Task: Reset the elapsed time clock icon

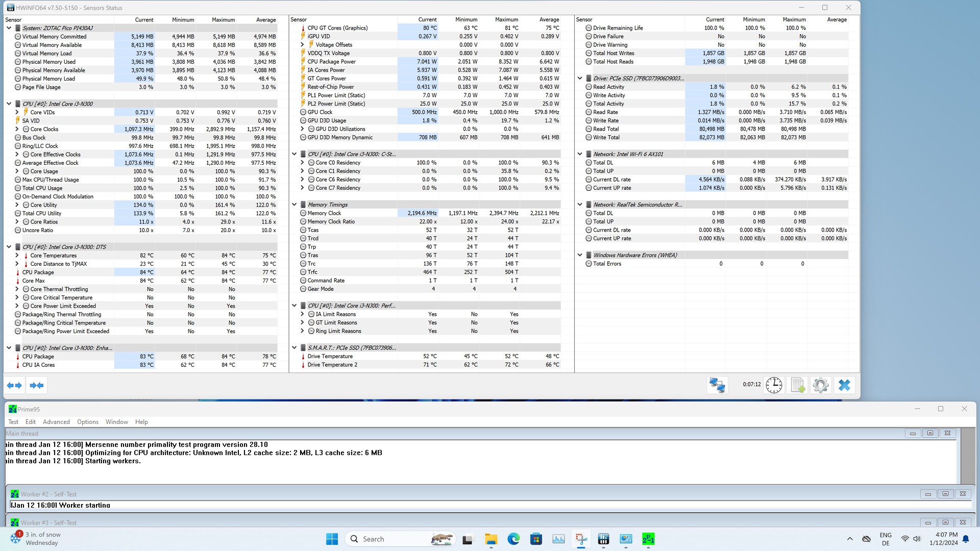Action: tap(774, 385)
